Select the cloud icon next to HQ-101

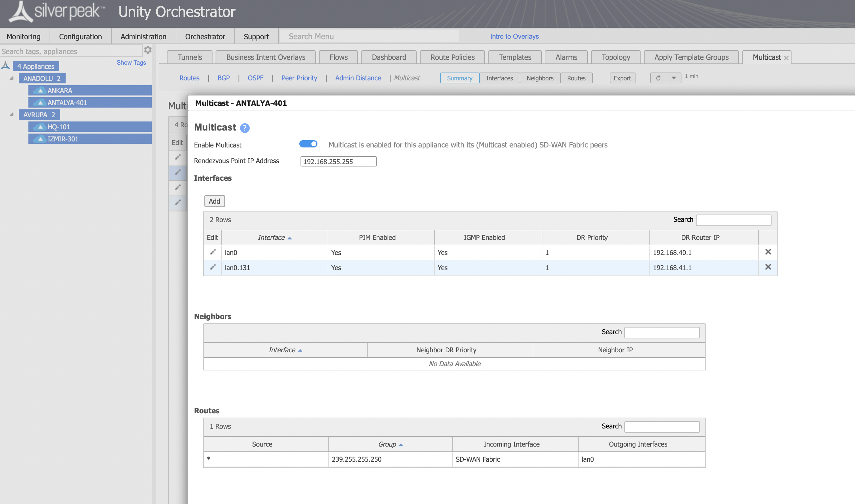41,127
